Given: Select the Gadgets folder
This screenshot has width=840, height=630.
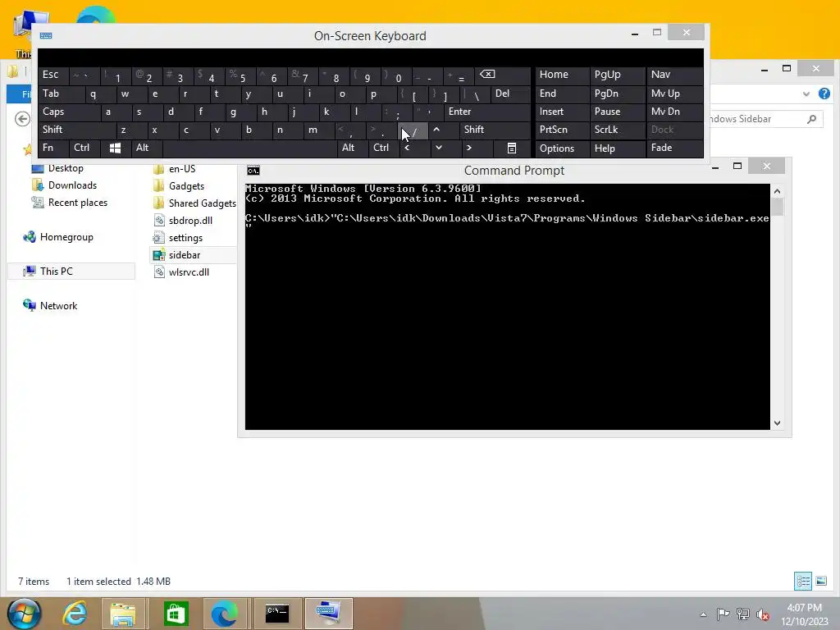Looking at the screenshot, I should coord(186,186).
